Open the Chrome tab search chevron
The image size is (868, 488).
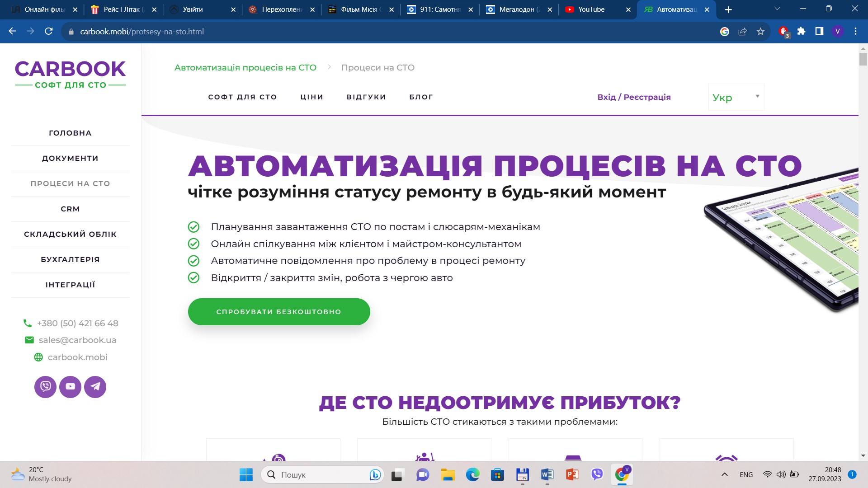coord(777,9)
